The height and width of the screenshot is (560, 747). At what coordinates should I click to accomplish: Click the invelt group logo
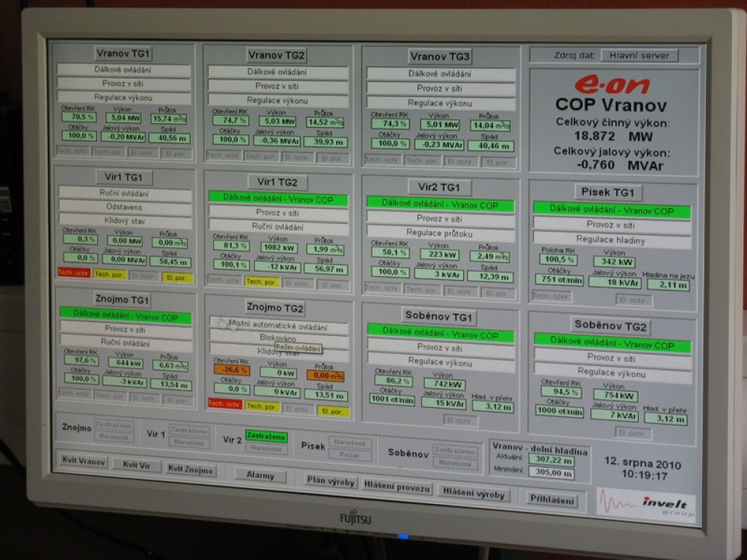click(646, 504)
